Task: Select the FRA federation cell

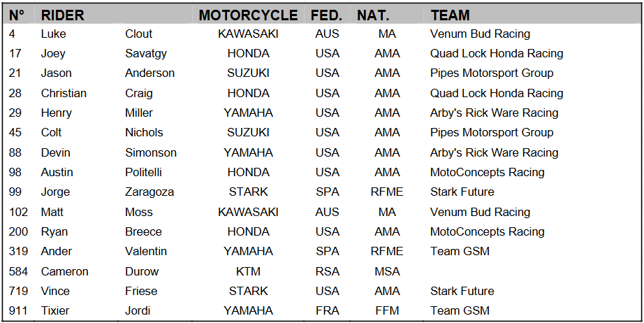Action: coord(327,310)
